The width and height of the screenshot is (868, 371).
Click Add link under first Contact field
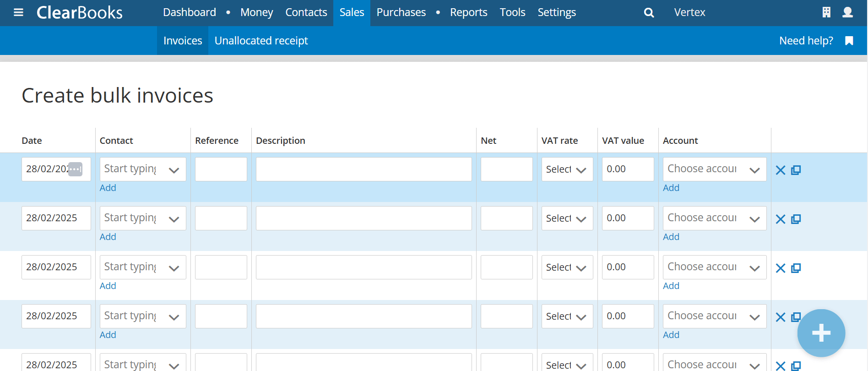coord(108,188)
